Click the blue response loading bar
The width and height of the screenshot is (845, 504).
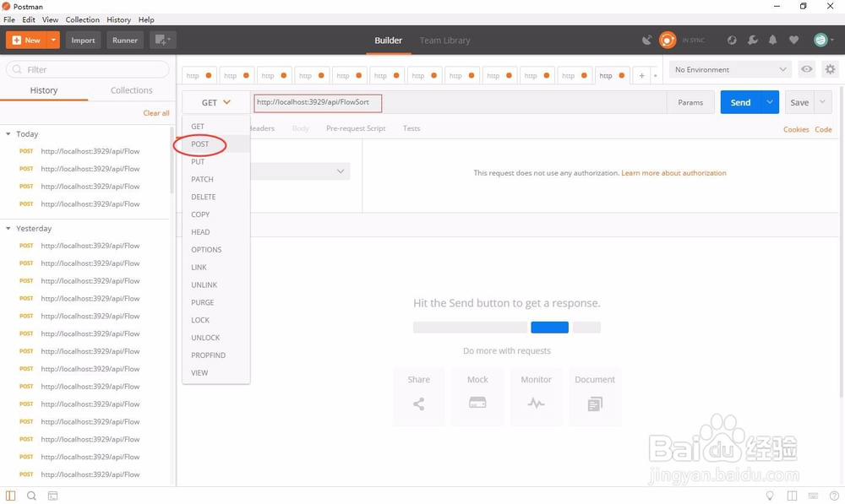[x=549, y=326]
